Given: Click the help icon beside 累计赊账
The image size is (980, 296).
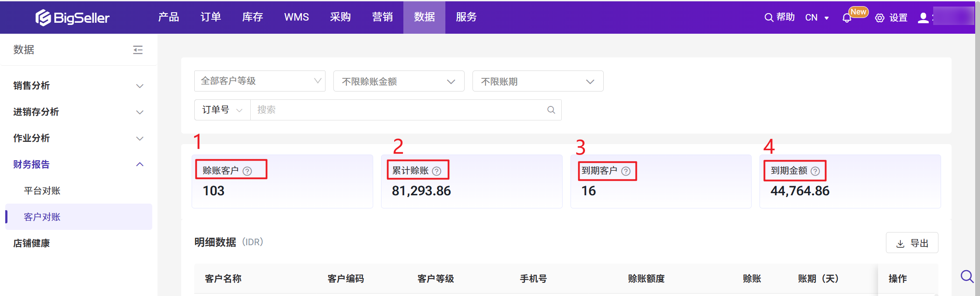Looking at the screenshot, I should 437,171.
